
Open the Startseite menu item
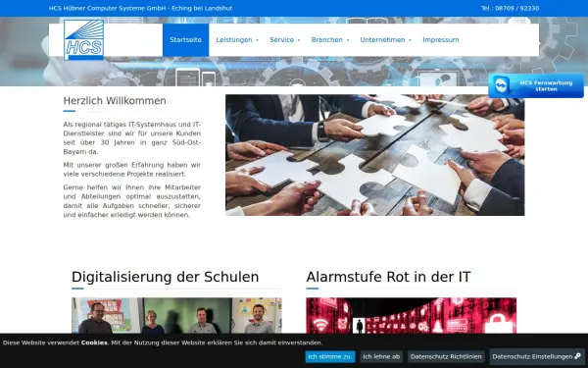point(185,40)
